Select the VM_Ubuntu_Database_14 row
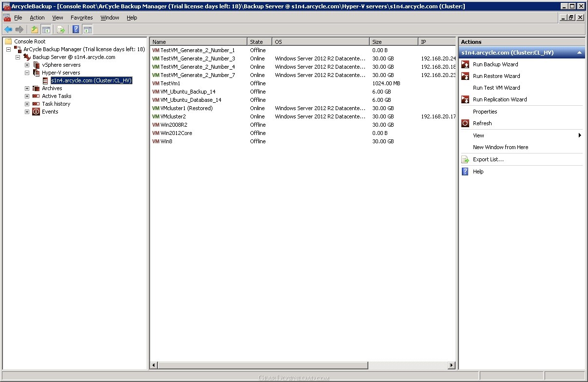The height and width of the screenshot is (382, 588). click(303, 100)
